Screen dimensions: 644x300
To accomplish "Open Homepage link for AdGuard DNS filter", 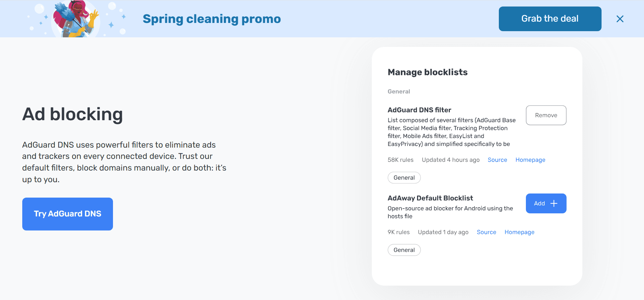I will 530,160.
